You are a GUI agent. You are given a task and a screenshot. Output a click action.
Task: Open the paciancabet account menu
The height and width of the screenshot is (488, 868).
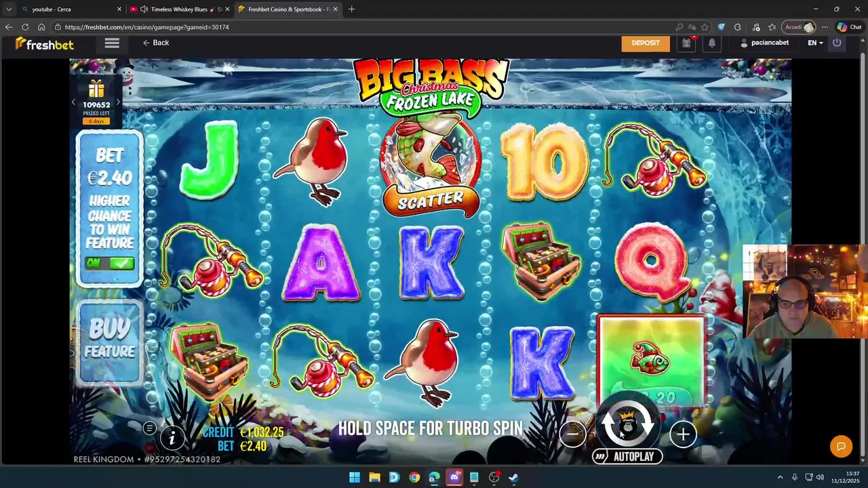[x=764, y=43]
